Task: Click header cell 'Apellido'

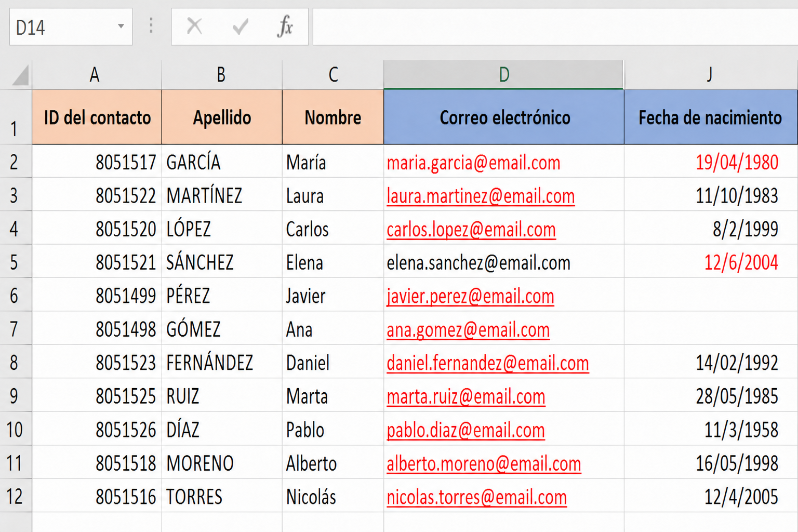Action: point(222,117)
